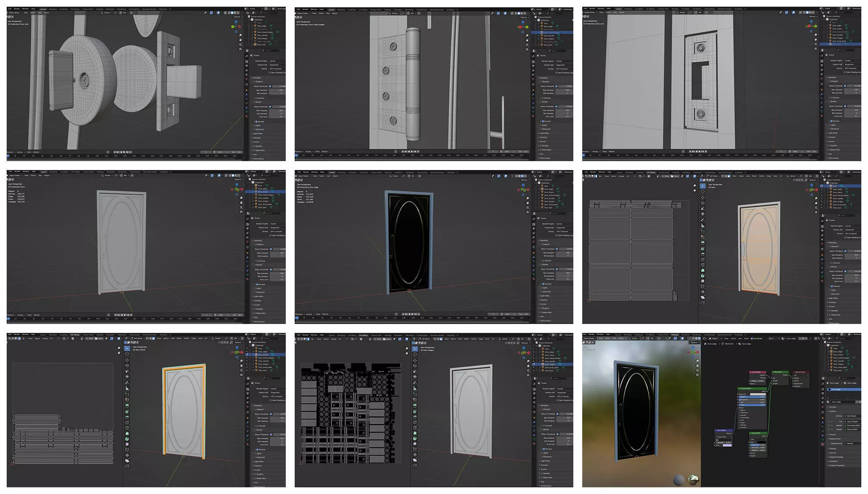
Task: Expand Viewport Display panel in material properties
Action: [x=836, y=457]
